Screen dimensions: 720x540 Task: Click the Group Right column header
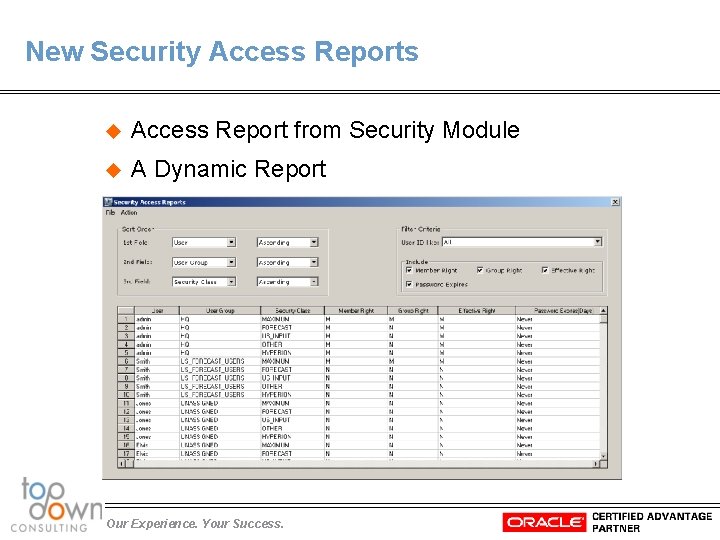tap(413, 311)
